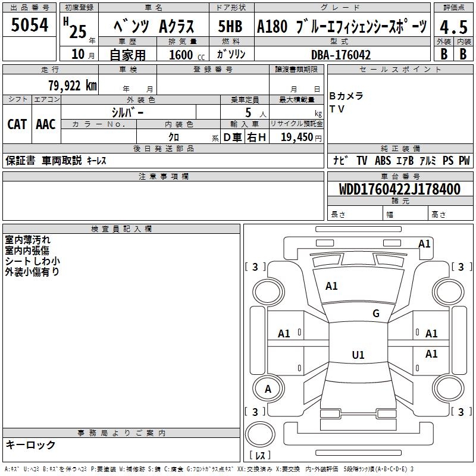
Task: Click seating capacity '5 人'
Action: [x=256, y=113]
